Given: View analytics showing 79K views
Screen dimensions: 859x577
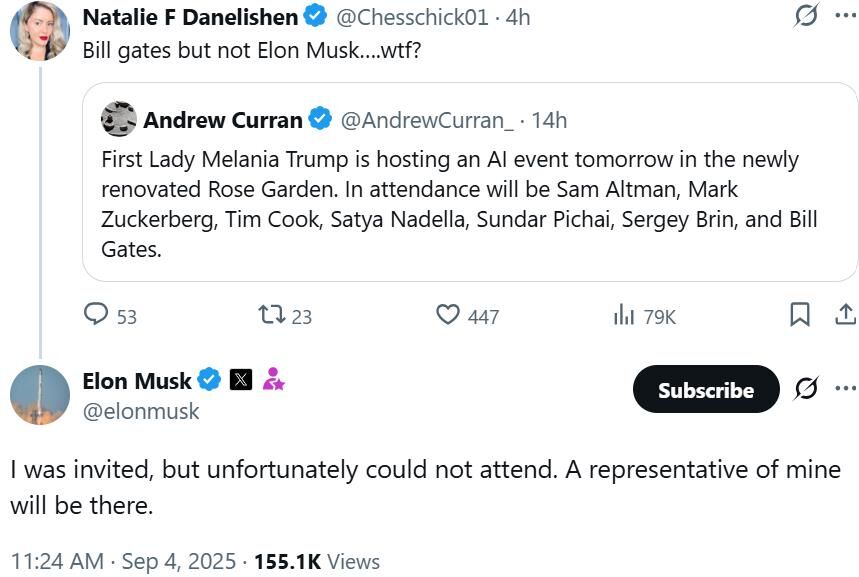Looking at the screenshot, I should click(x=623, y=315).
